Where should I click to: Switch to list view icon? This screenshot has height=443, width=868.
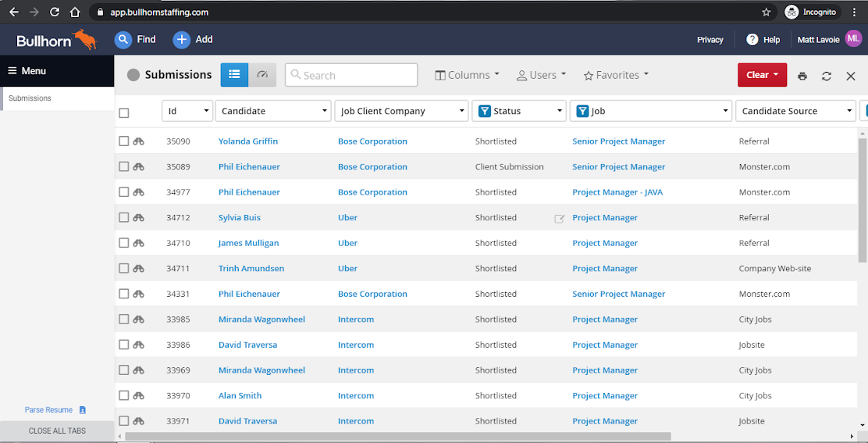click(x=234, y=75)
